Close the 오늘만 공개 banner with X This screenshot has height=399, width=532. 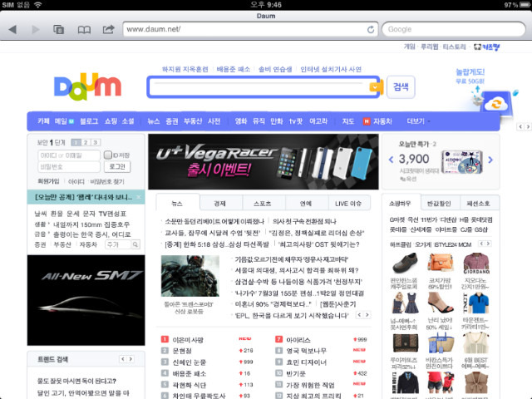(x=139, y=197)
